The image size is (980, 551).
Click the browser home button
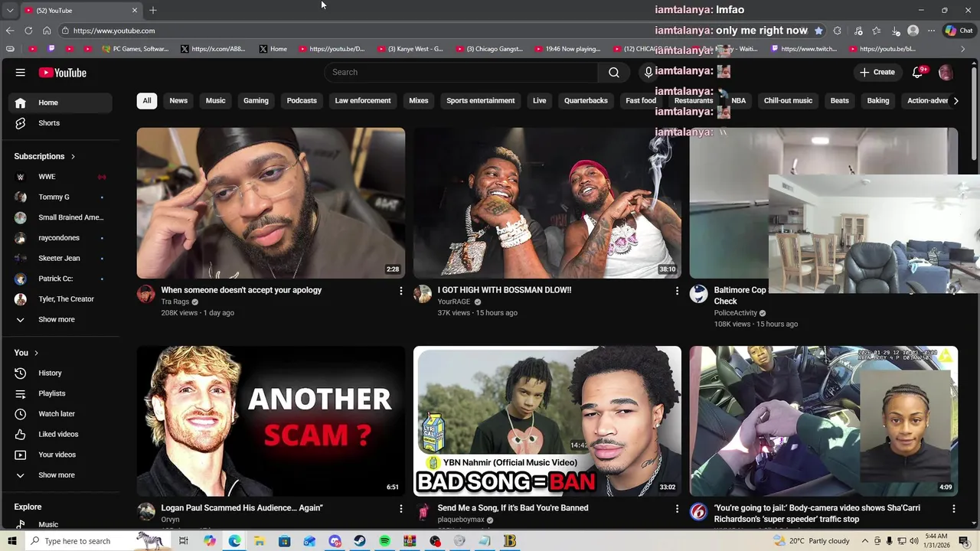tap(47, 31)
